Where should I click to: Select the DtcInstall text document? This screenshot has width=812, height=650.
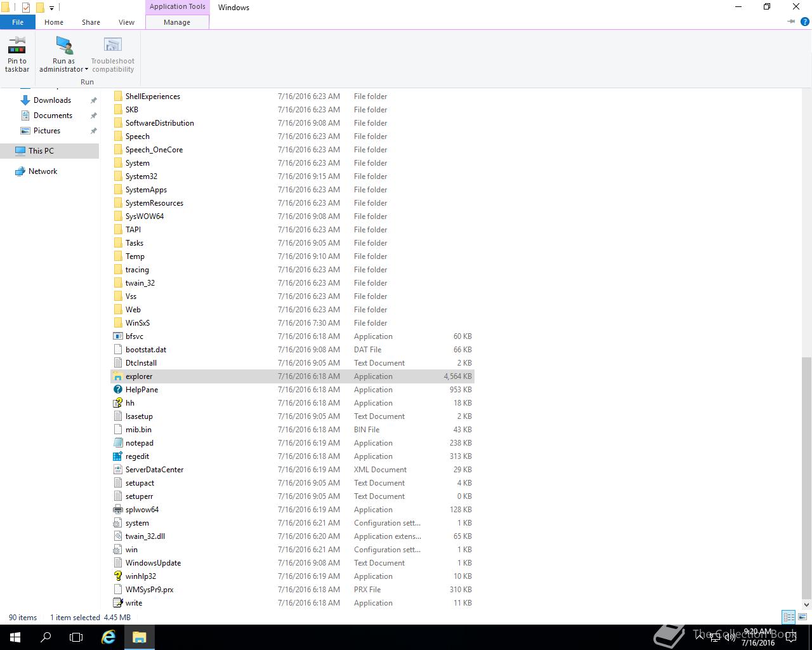tap(292, 363)
